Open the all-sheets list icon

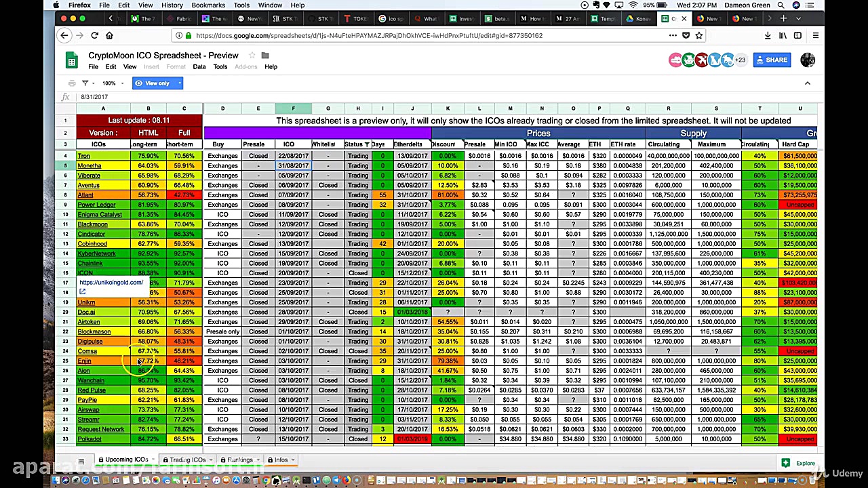81,462
